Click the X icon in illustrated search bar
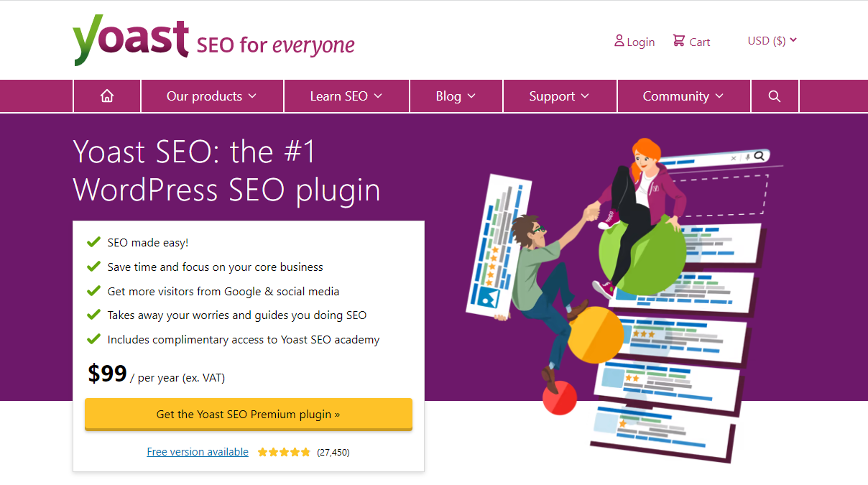The width and height of the screenshot is (868, 485). 734,158
